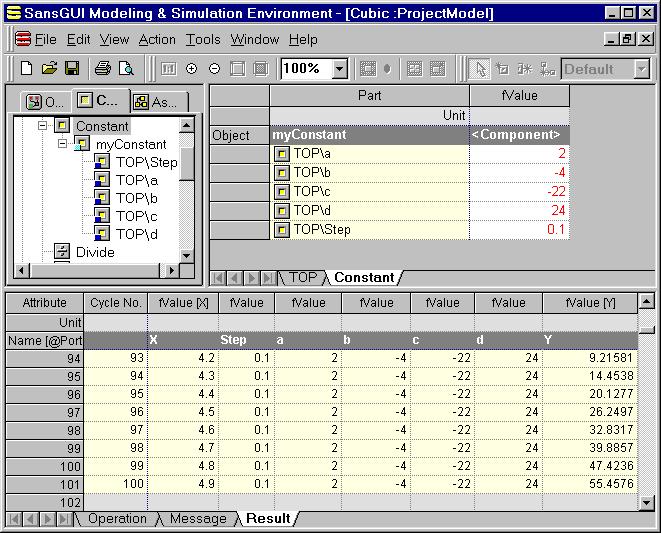The height and width of the screenshot is (533, 661).
Task: Select myConstant in the tree
Action: coord(131,144)
